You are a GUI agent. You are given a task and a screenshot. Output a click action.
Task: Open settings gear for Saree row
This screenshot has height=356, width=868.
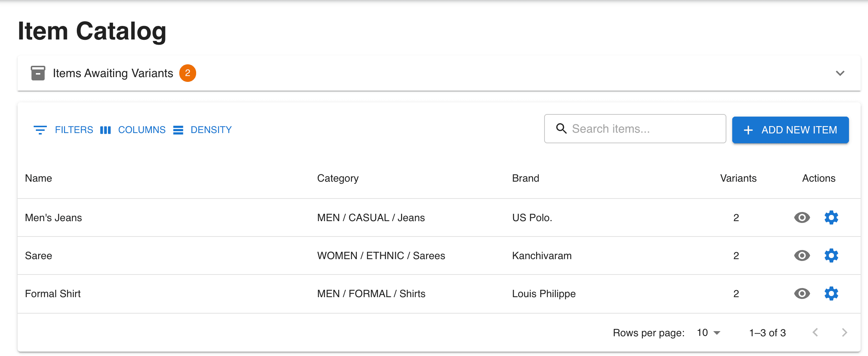click(831, 255)
